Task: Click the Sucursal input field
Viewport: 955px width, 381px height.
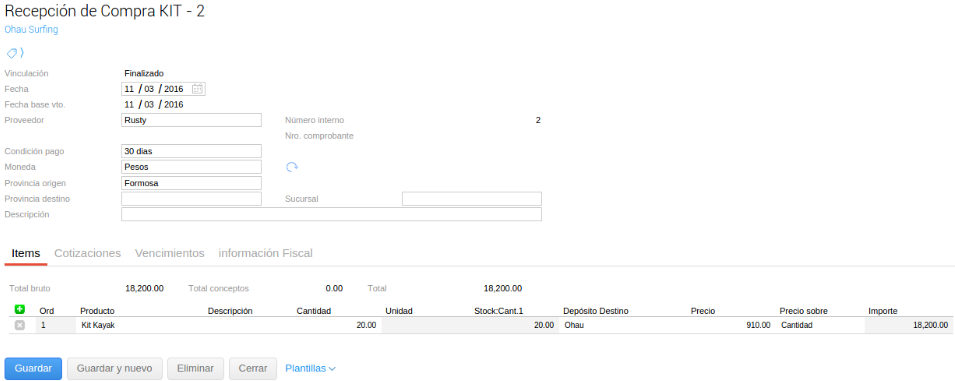Action: [x=472, y=198]
